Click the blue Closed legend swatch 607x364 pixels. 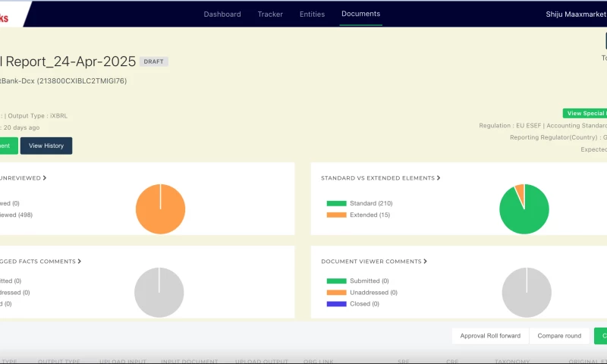pyautogui.click(x=336, y=304)
